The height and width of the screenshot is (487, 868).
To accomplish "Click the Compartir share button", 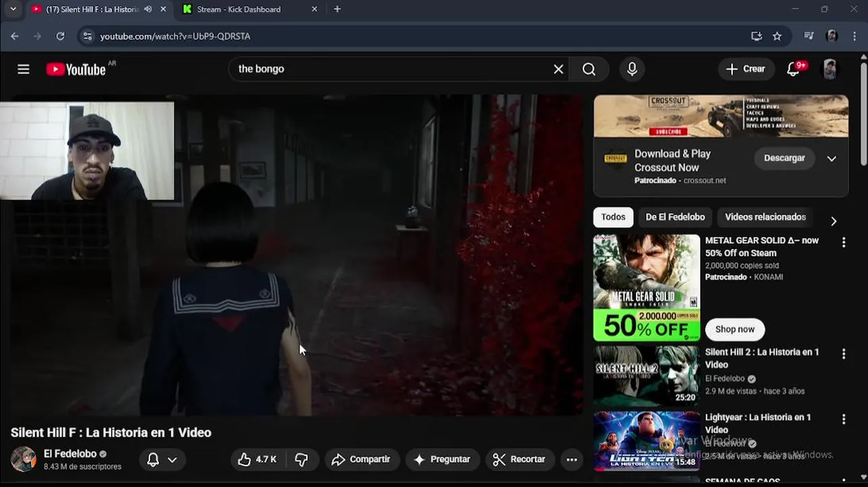I will click(361, 459).
